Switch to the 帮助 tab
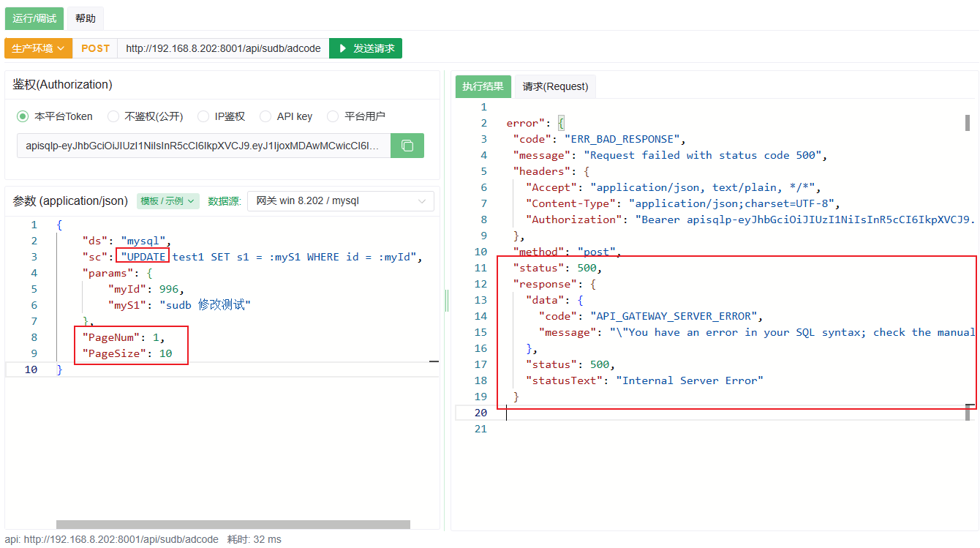 click(x=86, y=18)
